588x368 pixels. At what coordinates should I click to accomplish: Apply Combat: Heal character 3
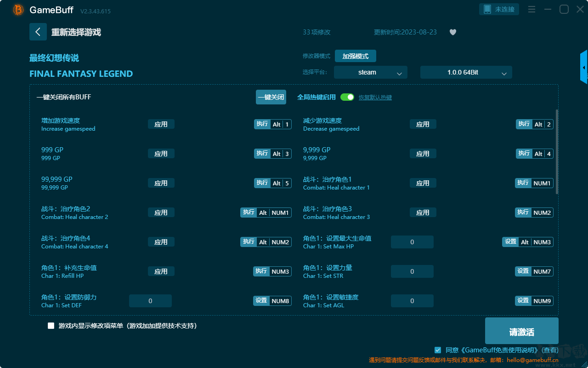click(x=423, y=213)
